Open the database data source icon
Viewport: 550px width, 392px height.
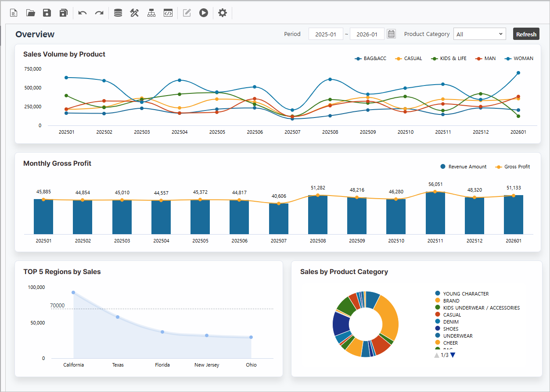(118, 13)
